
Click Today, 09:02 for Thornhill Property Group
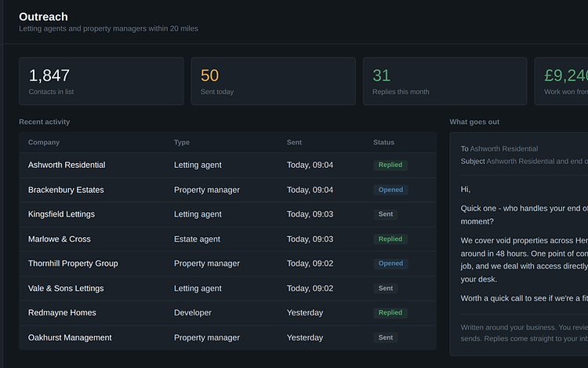310,264
